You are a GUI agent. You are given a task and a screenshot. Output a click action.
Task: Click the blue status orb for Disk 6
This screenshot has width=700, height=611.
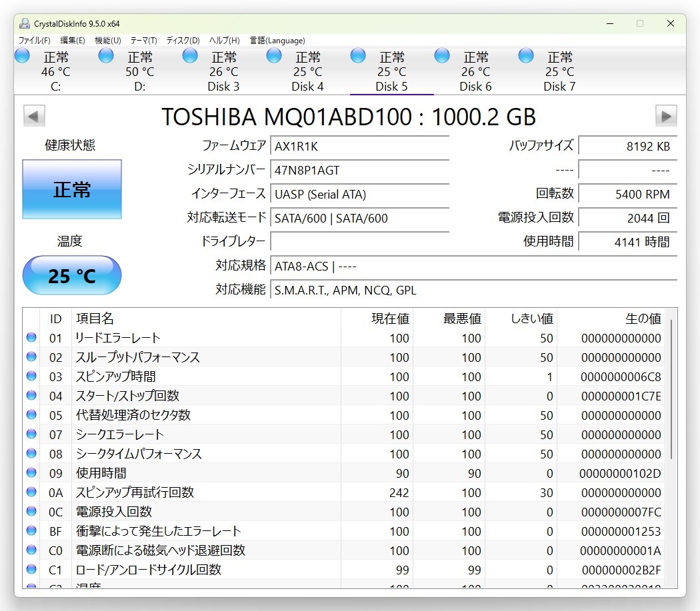click(442, 56)
